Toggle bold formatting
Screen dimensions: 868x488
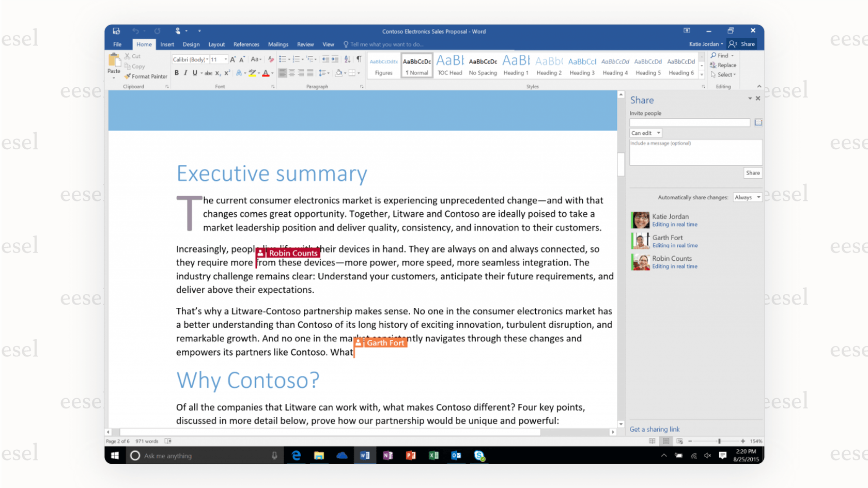tap(177, 73)
